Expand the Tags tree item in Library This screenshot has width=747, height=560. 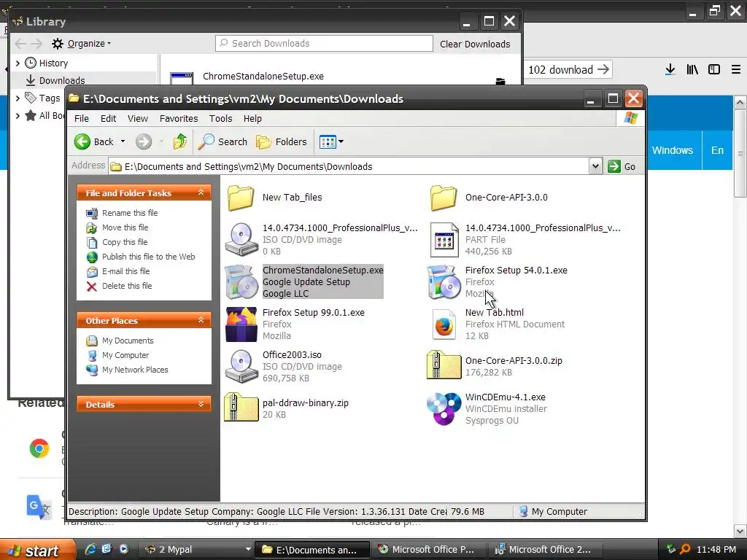pos(18,98)
